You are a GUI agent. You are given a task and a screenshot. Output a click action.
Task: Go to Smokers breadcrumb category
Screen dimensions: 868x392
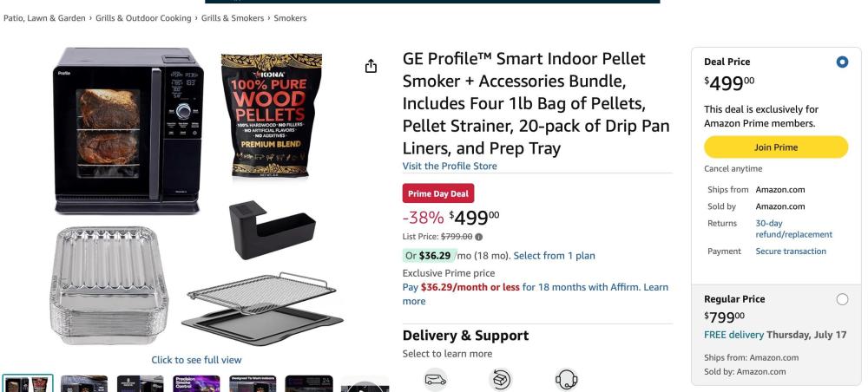coord(290,18)
